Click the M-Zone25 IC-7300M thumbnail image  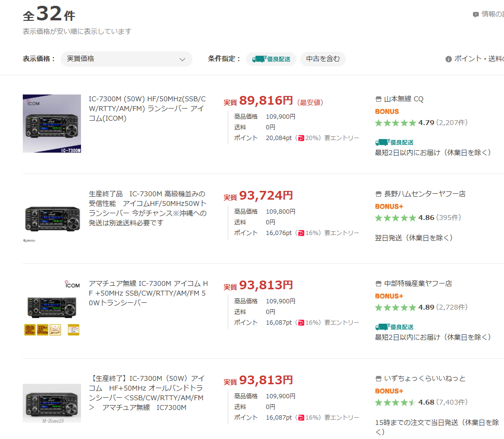pyautogui.click(x=52, y=403)
